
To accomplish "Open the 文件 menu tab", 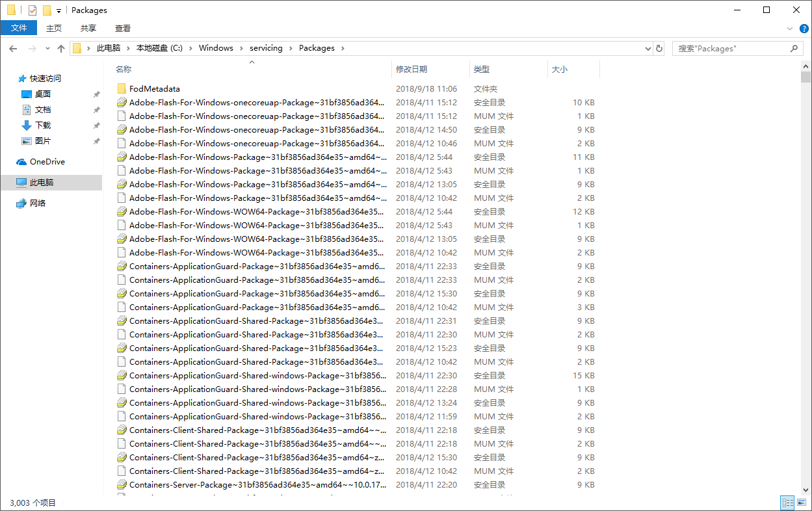I will coord(19,28).
